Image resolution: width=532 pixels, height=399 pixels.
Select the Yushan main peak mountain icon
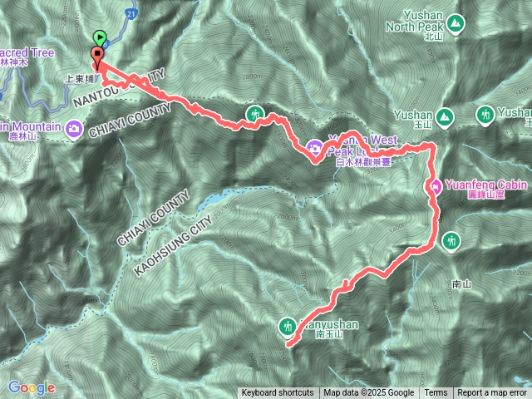pyautogui.click(x=444, y=118)
